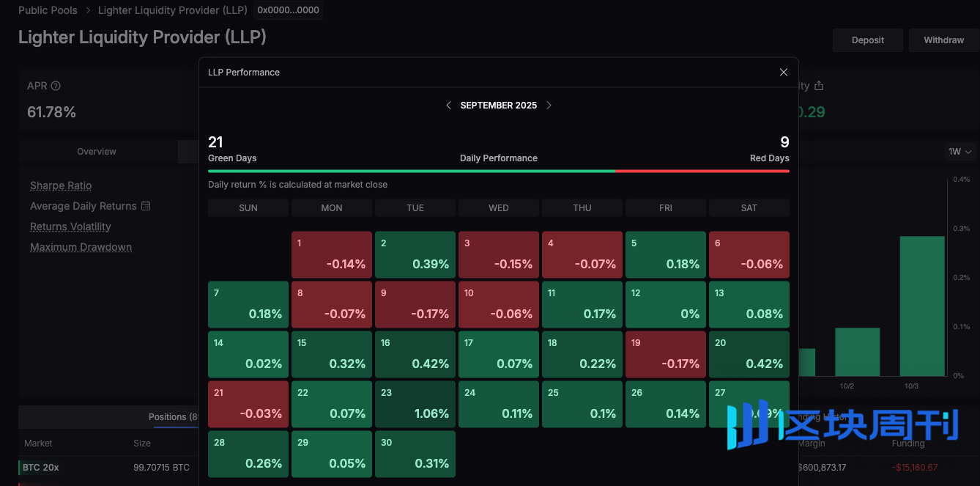The height and width of the screenshot is (486, 980).
Task: Close the LLP Performance dialog
Action: click(783, 73)
